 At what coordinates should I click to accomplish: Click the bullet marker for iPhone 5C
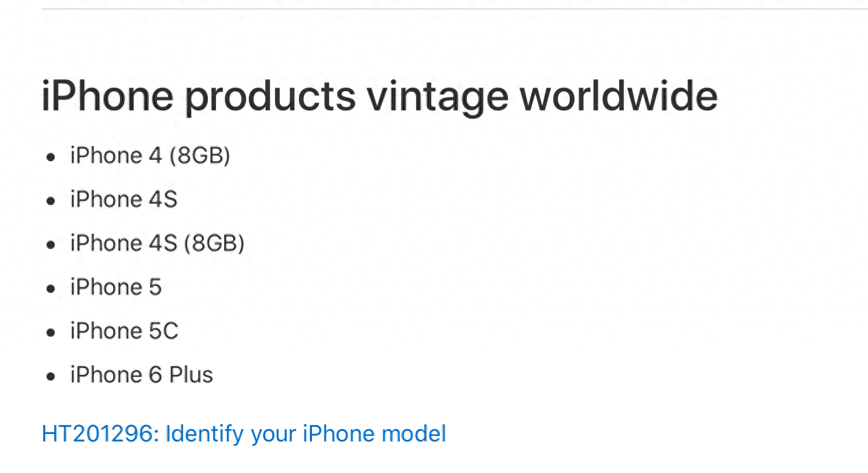click(x=51, y=332)
